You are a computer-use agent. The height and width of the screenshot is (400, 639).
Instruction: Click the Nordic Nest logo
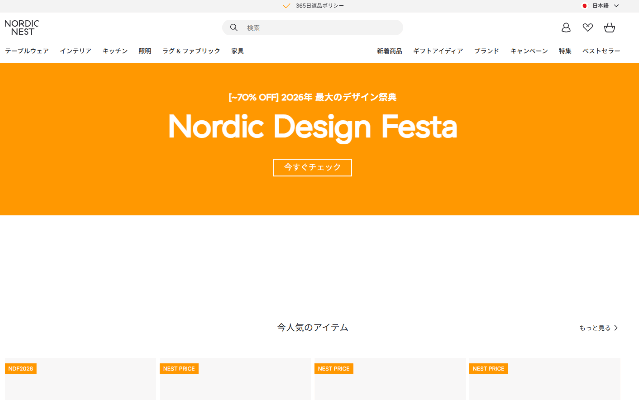(x=22, y=27)
